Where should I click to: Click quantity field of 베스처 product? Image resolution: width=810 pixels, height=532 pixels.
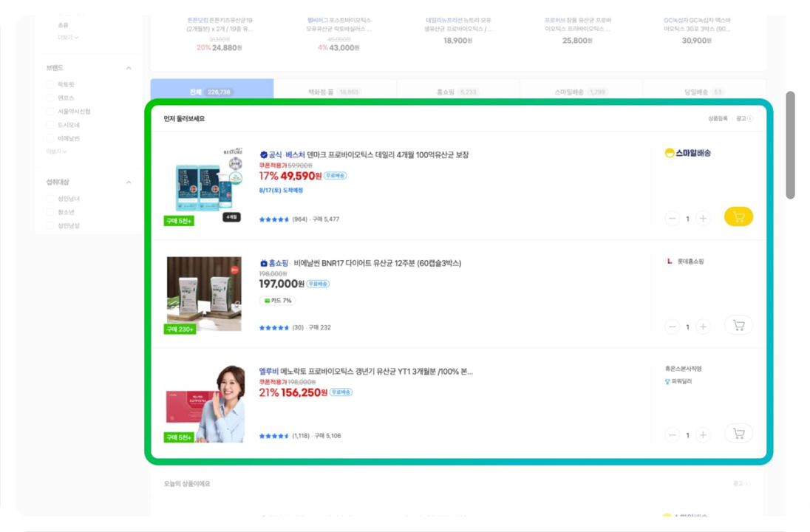[687, 219]
